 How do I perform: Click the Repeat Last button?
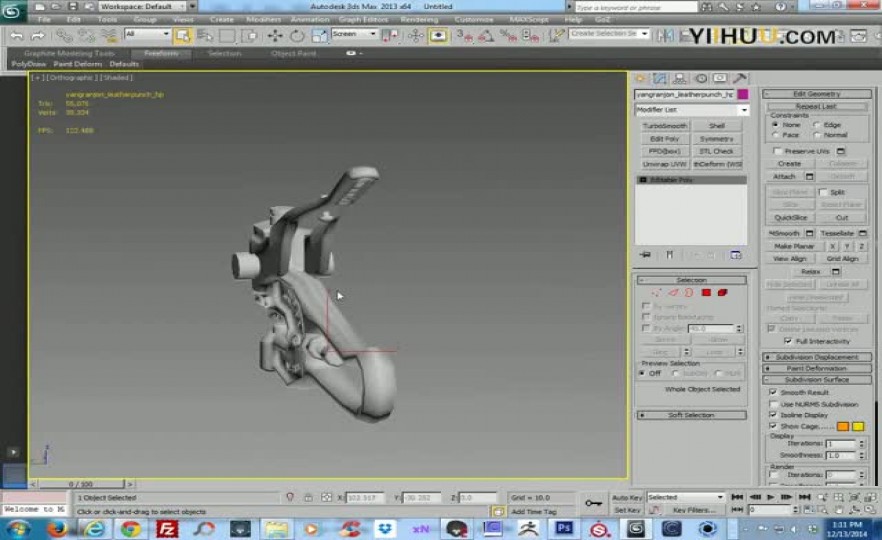click(817, 106)
